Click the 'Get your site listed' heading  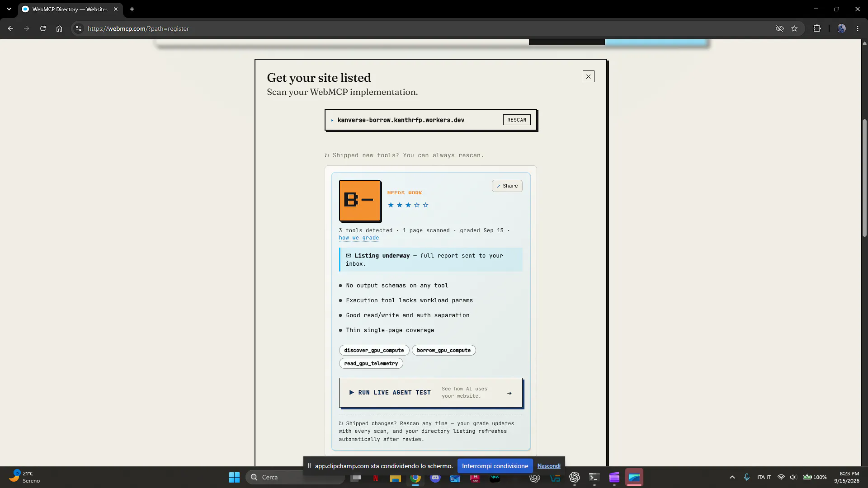click(x=319, y=78)
